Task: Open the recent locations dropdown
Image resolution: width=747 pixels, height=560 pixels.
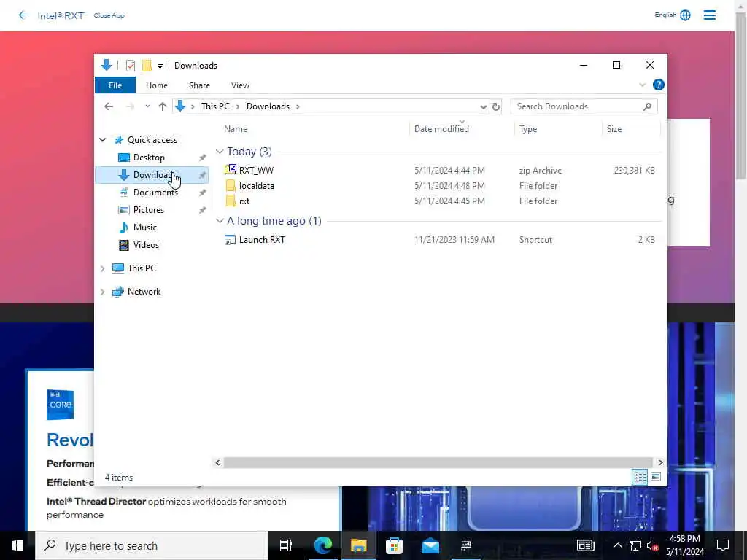Action: (147, 106)
